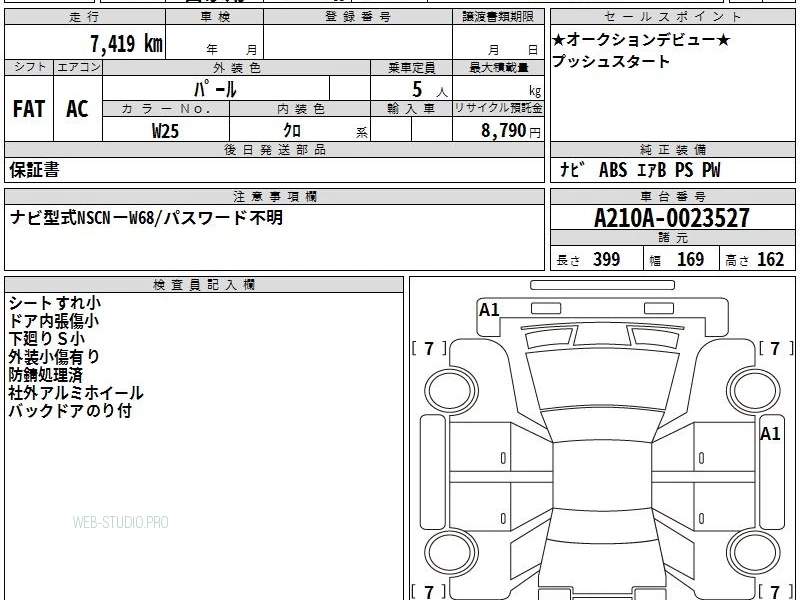Click the 保証書 entry
The height and width of the screenshot is (600, 800).
(x=34, y=170)
